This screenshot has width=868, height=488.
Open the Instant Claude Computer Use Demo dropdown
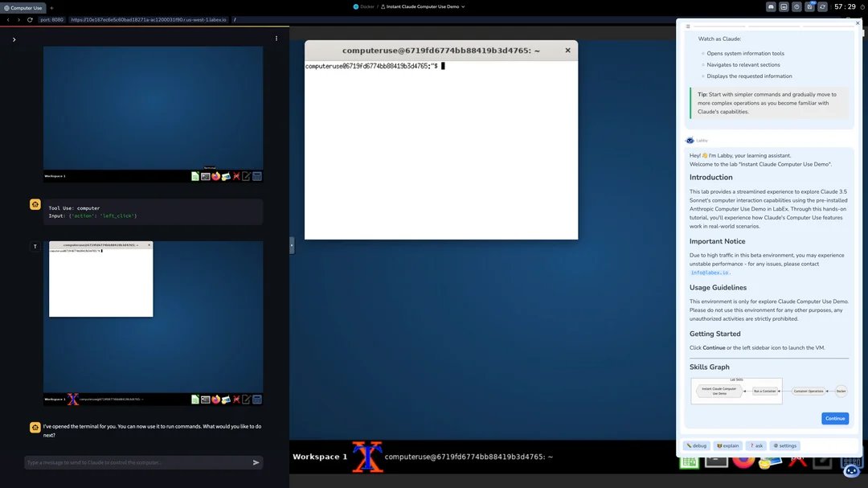click(423, 6)
